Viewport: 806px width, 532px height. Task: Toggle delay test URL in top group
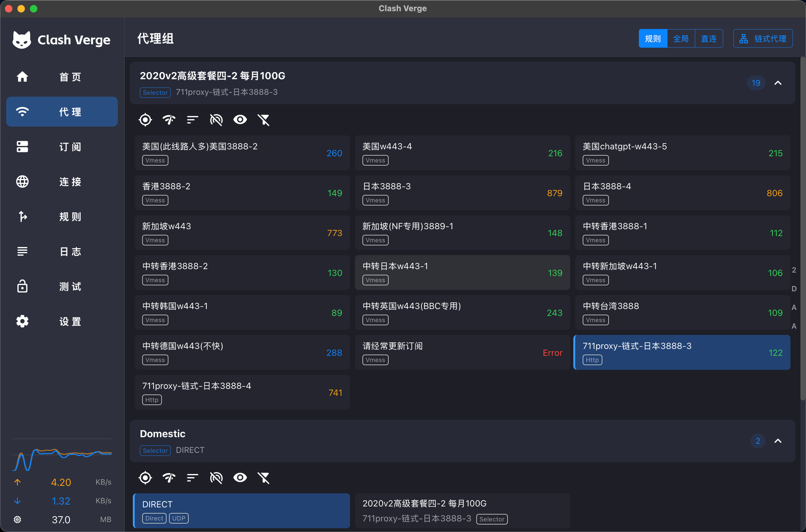[x=216, y=120]
